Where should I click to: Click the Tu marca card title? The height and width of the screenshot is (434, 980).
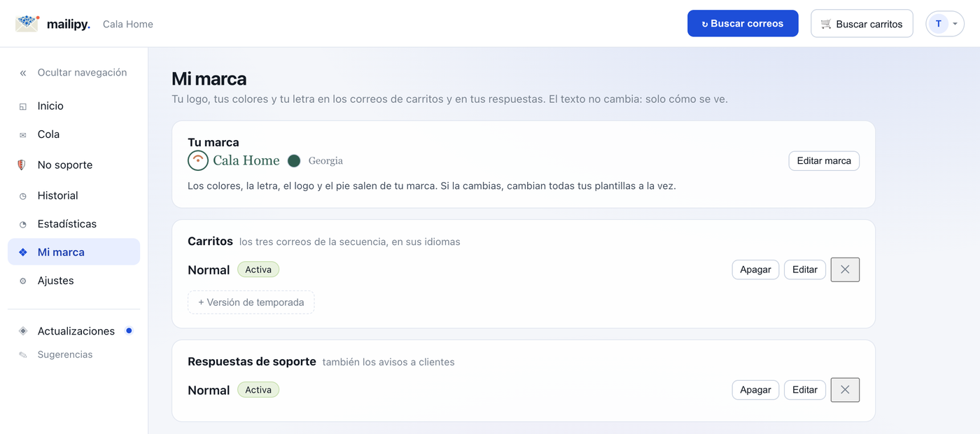pyautogui.click(x=213, y=142)
